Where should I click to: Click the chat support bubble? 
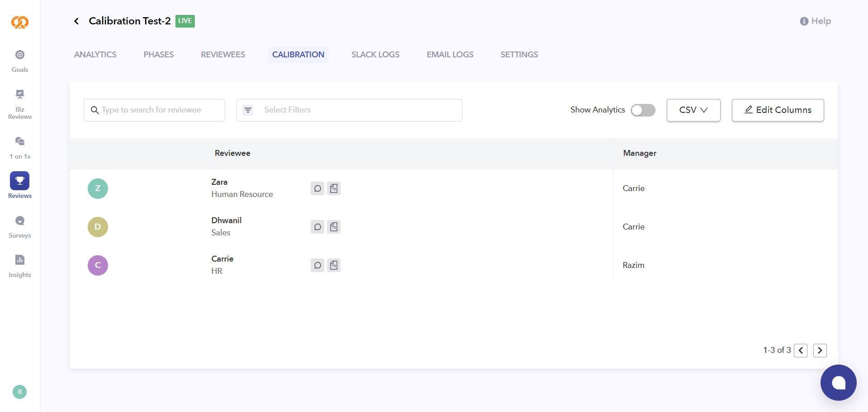click(838, 383)
